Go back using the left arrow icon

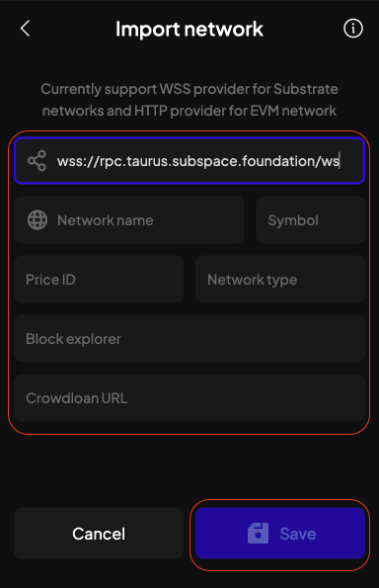pyautogui.click(x=25, y=29)
